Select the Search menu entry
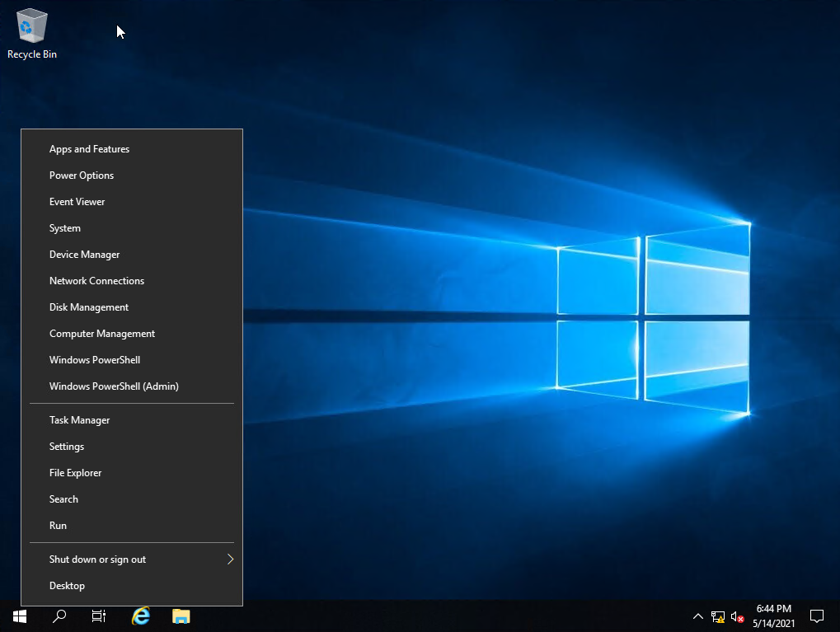 132,499
